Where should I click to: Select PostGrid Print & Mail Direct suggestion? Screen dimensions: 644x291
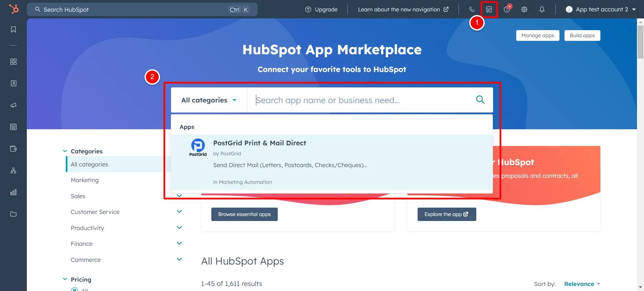(332, 162)
